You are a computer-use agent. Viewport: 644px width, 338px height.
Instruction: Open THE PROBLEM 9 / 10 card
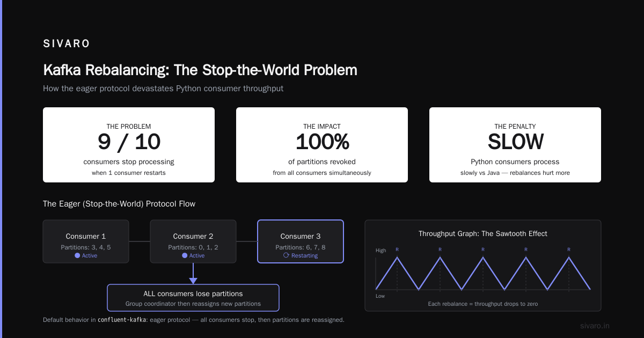[129, 145]
